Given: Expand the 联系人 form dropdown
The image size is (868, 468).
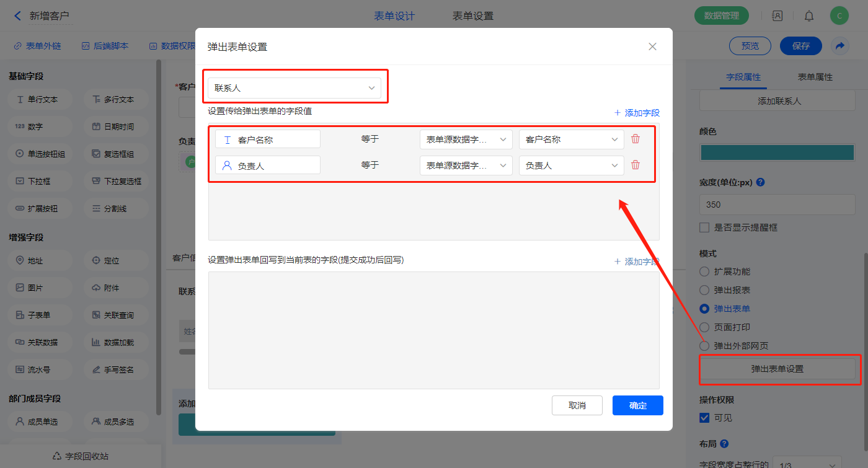Looking at the screenshot, I should pos(294,88).
